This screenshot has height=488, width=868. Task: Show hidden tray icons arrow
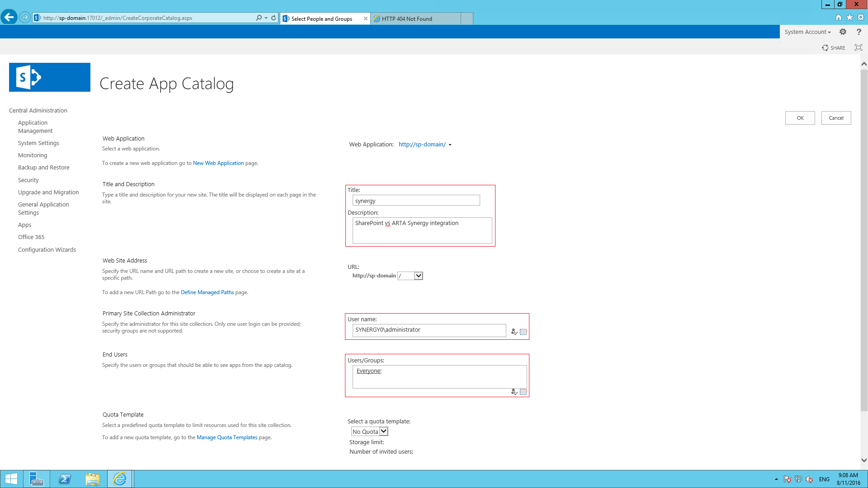coord(776,479)
